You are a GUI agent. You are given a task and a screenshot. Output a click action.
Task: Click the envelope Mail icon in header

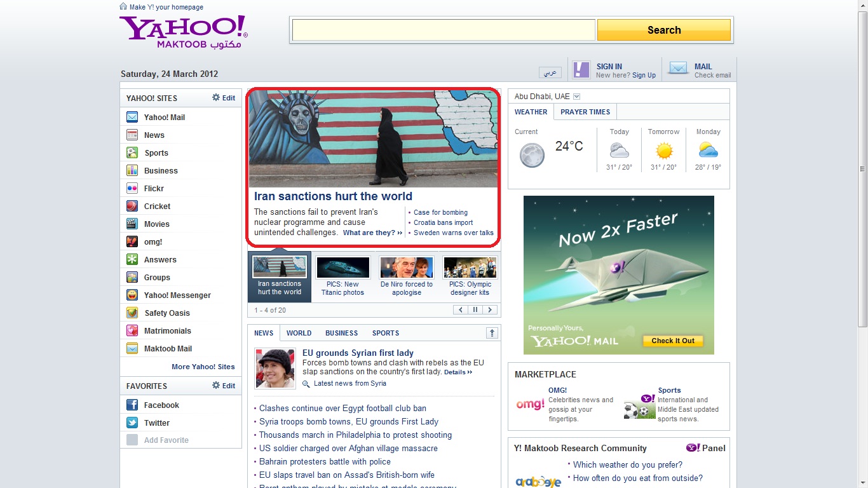tap(678, 69)
